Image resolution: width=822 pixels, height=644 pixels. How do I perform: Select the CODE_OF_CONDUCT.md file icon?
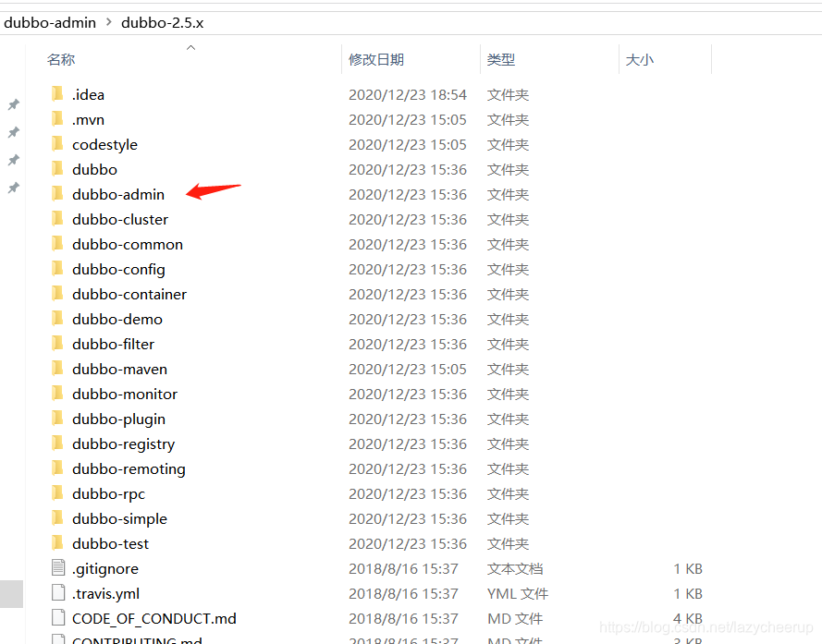(x=58, y=618)
